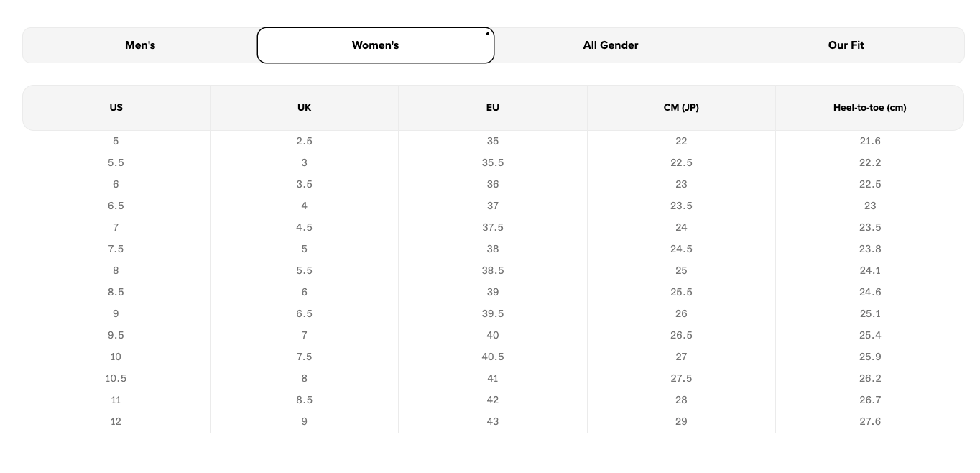This screenshot has height=473, width=980.
Task: Open the All Gender tab
Action: point(611,45)
